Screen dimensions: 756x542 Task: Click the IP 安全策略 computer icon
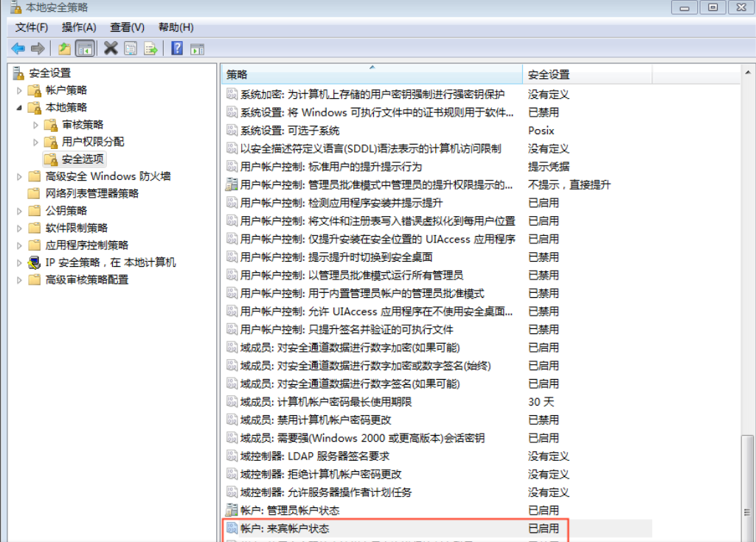coord(34,263)
